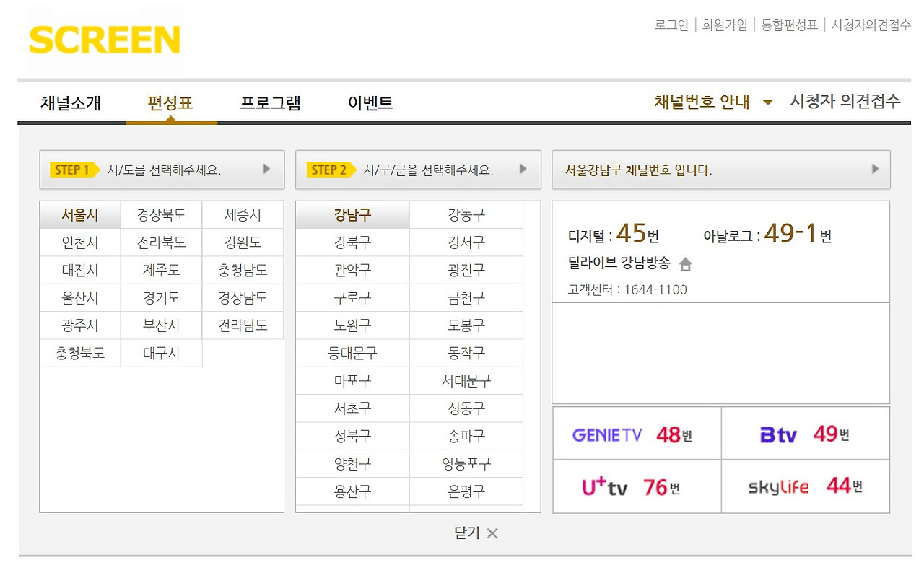Image resolution: width=924 pixels, height=573 pixels.
Task: Select 충청북도 in the region list
Action: coord(80,354)
